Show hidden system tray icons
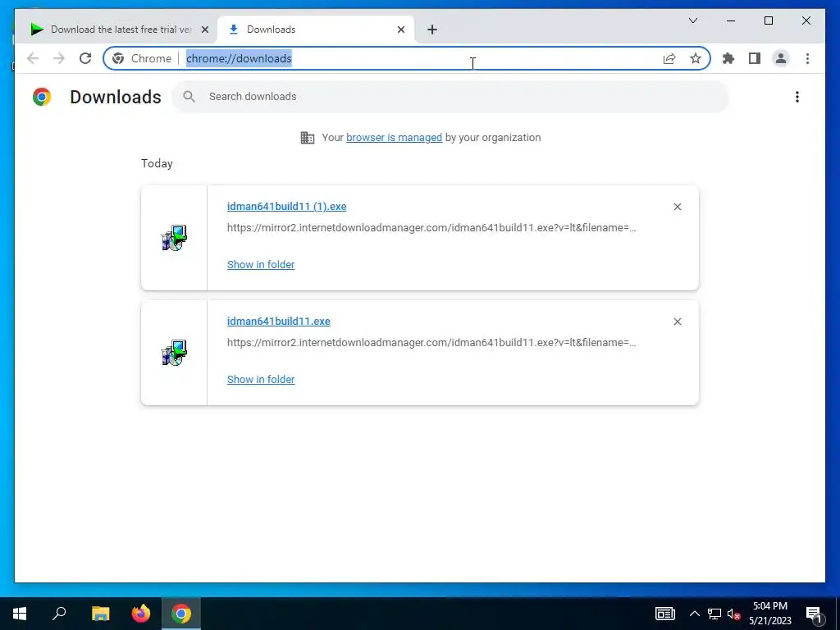The width and height of the screenshot is (840, 630). pyautogui.click(x=694, y=614)
